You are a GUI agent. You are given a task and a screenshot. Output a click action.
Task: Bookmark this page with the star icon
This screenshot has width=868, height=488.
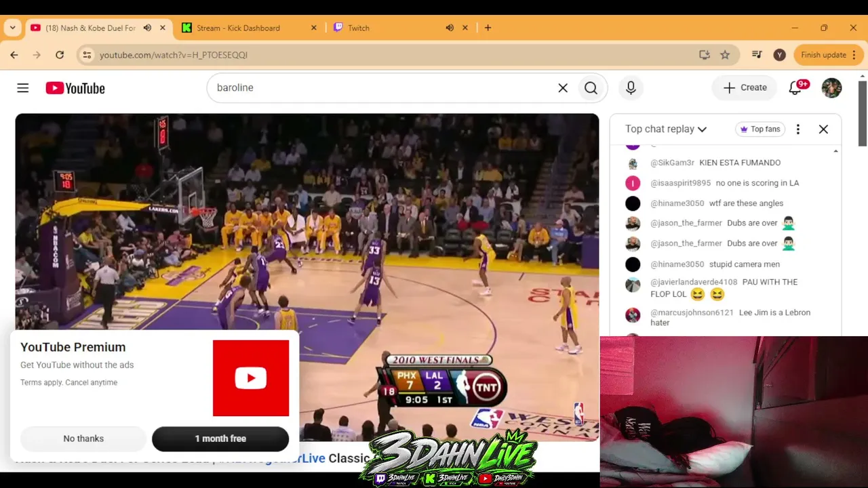(x=725, y=55)
